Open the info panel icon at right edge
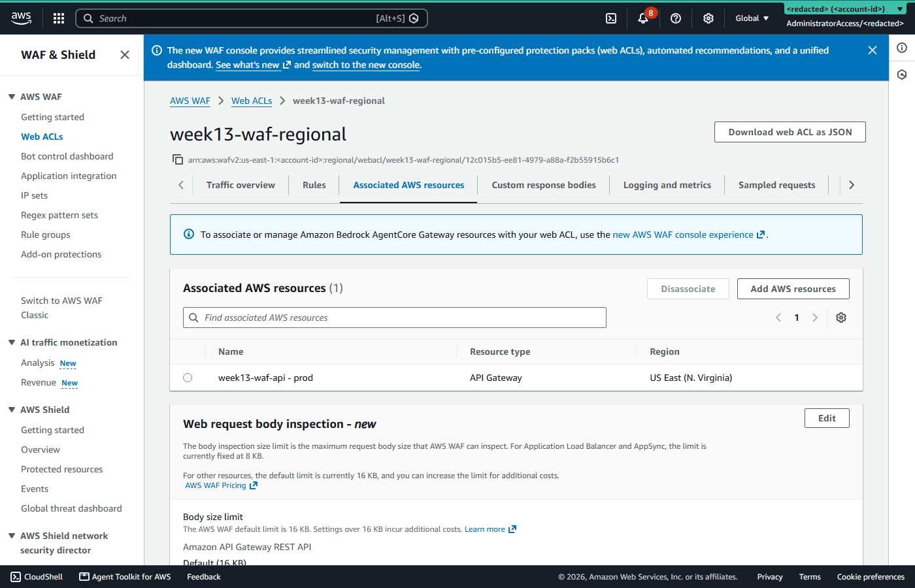This screenshot has width=915, height=588. (902, 48)
